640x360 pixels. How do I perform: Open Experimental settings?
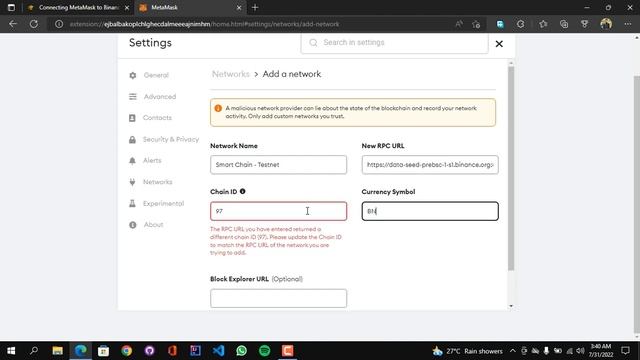coord(163,203)
